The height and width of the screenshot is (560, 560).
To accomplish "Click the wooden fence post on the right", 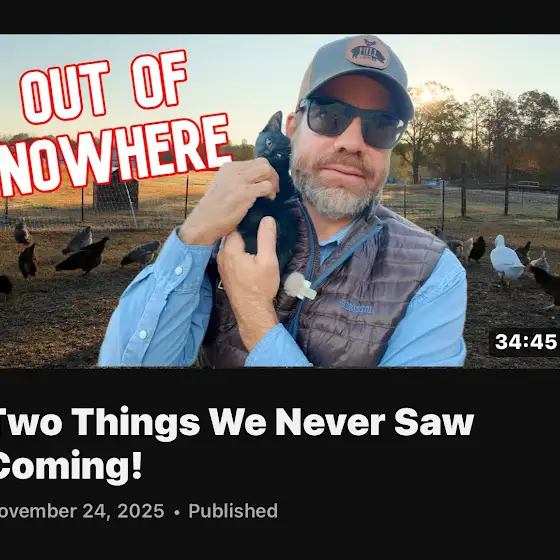I will [x=464, y=190].
